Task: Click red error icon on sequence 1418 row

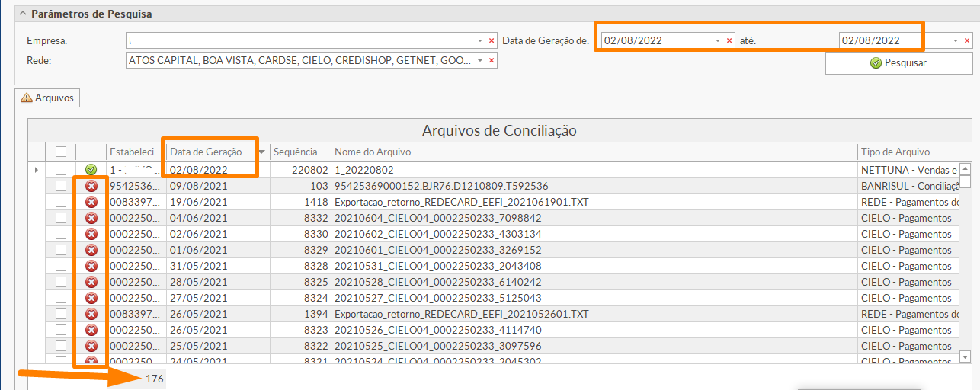Action: 91,202
